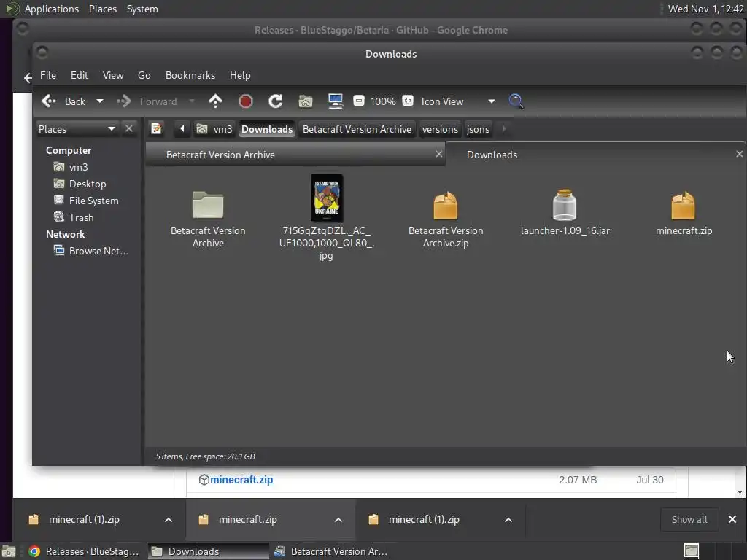This screenshot has width=747, height=560.
Task: Open the Icon View mode dropdown
Action: [458, 101]
